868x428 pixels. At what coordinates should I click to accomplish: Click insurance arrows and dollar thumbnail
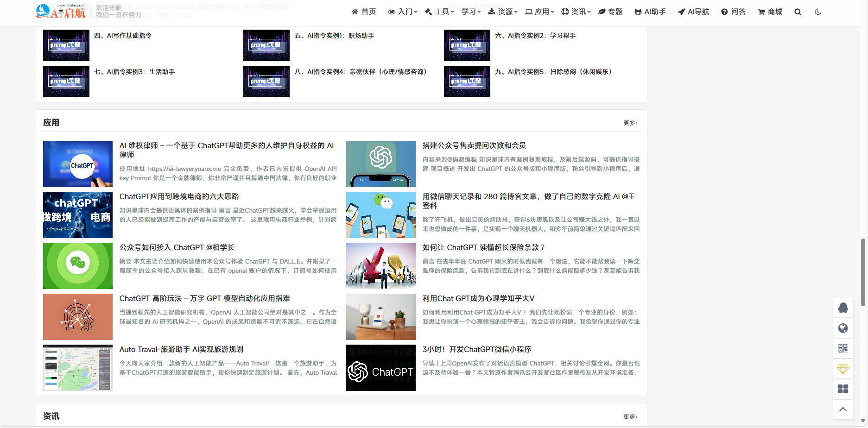click(381, 266)
